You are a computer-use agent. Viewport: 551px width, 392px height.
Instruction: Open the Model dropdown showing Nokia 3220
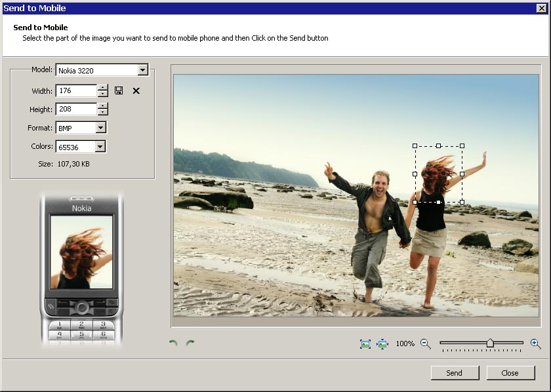tap(142, 70)
